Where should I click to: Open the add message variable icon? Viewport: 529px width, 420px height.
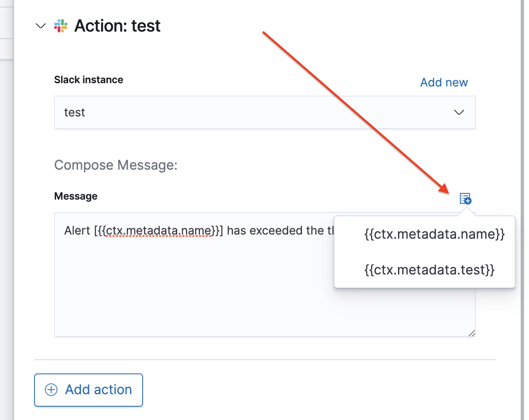pos(465,198)
